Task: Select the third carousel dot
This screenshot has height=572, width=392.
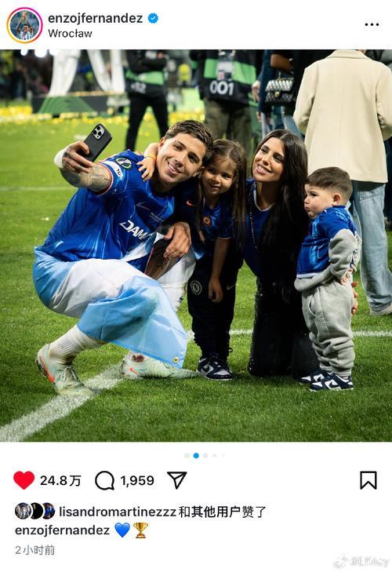Action: click(205, 456)
